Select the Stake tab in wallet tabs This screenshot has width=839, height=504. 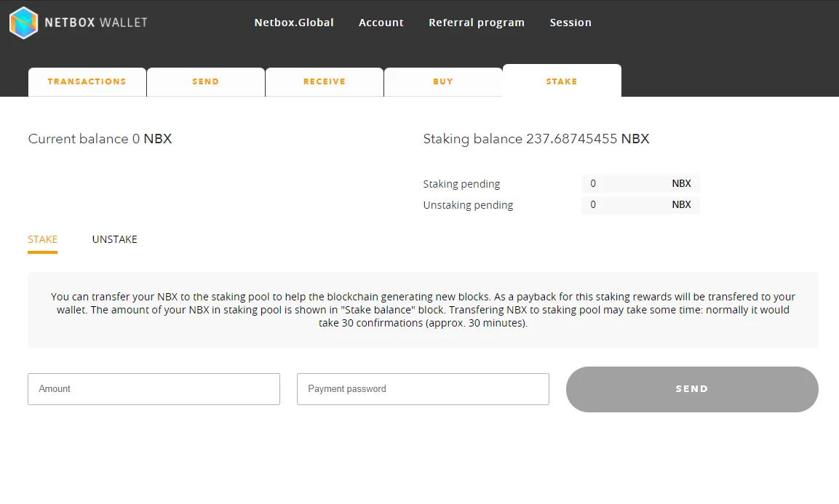(x=562, y=81)
